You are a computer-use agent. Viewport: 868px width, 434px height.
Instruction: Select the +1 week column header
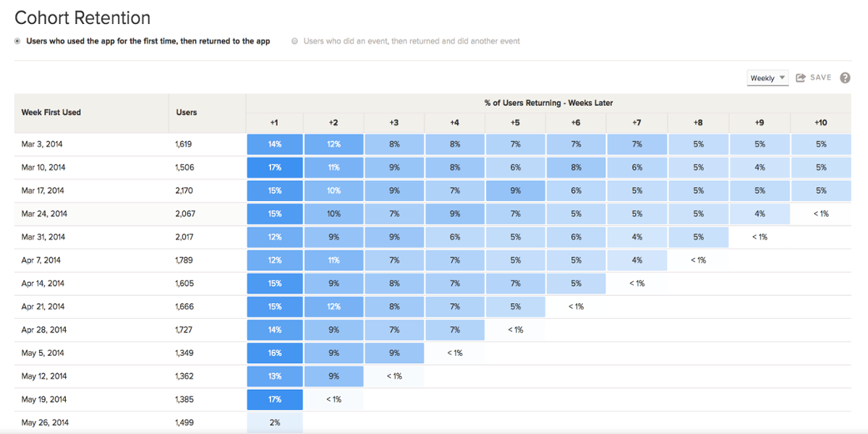[274, 123]
